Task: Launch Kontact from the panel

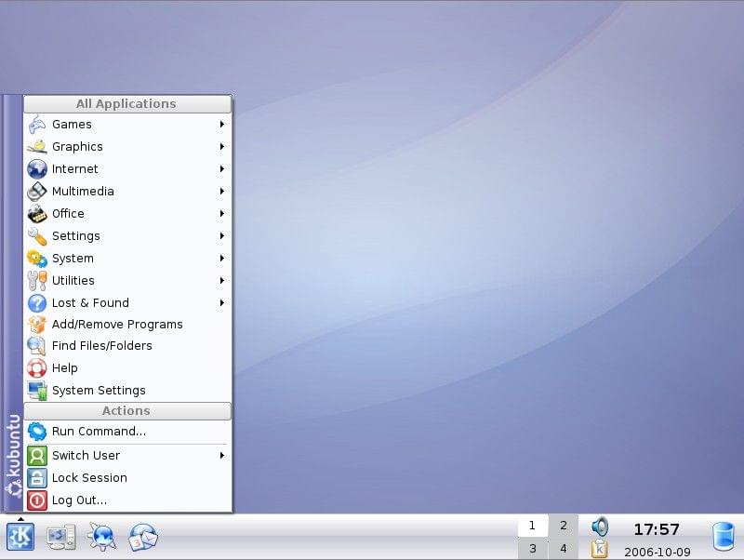Action: point(143,537)
